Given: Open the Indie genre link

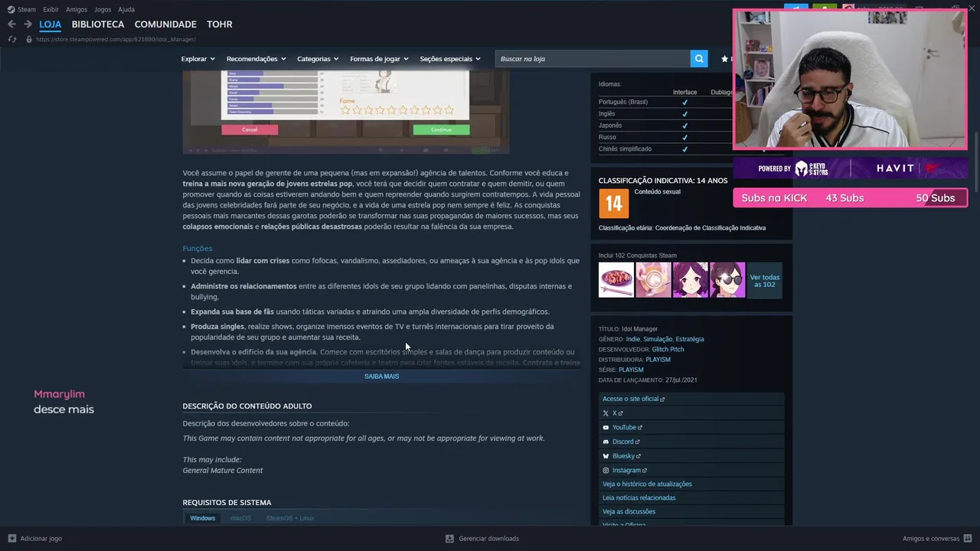Looking at the screenshot, I should pyautogui.click(x=633, y=339).
